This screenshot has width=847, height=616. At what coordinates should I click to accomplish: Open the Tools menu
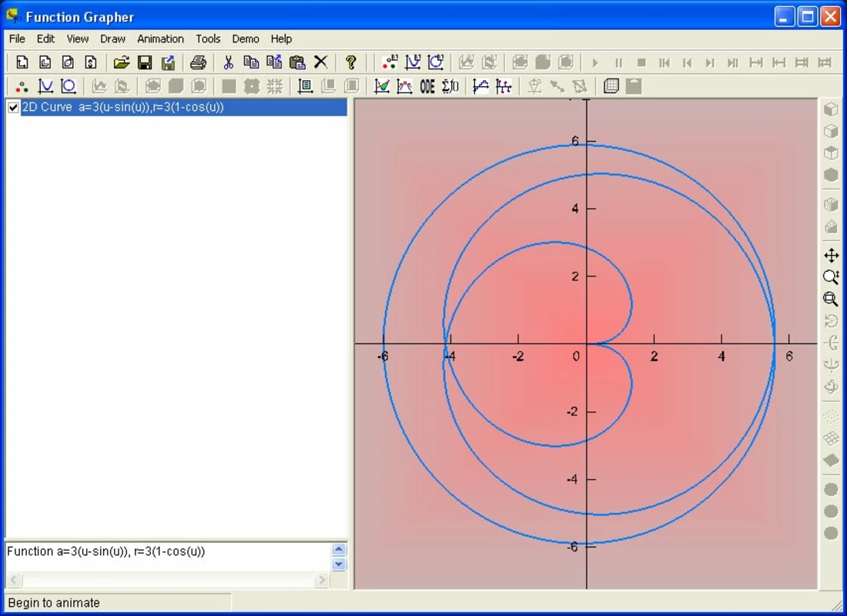[208, 39]
